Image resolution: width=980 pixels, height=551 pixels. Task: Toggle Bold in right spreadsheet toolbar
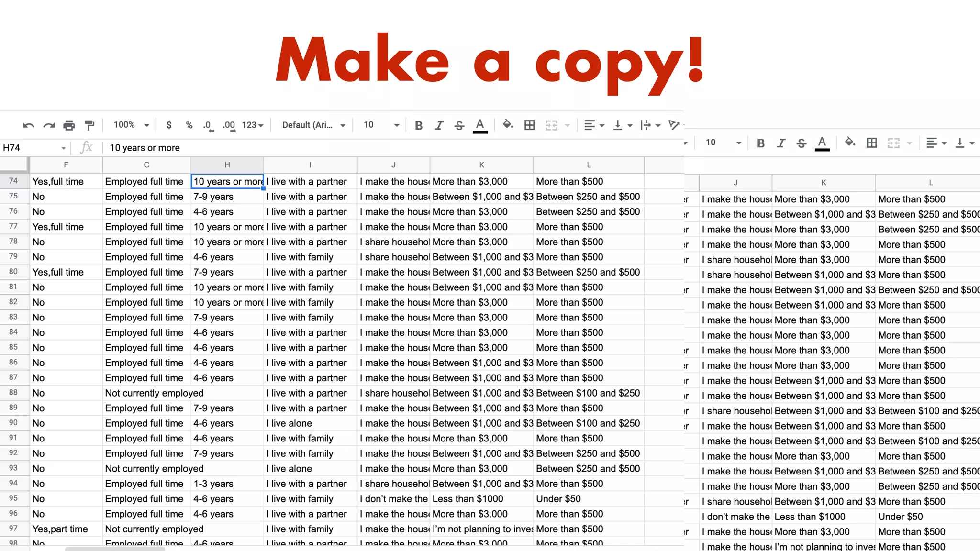pos(761,143)
